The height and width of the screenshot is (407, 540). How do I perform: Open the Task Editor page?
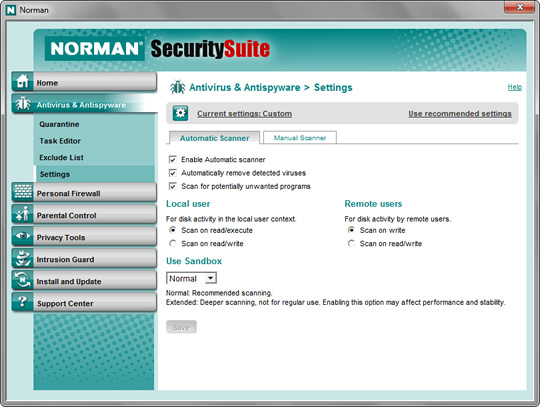60,141
